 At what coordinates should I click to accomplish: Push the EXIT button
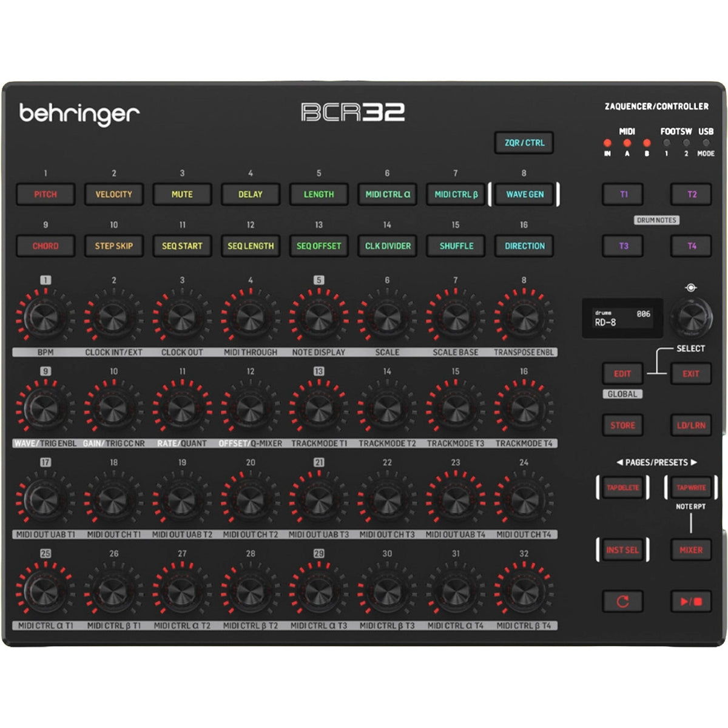[x=691, y=374]
